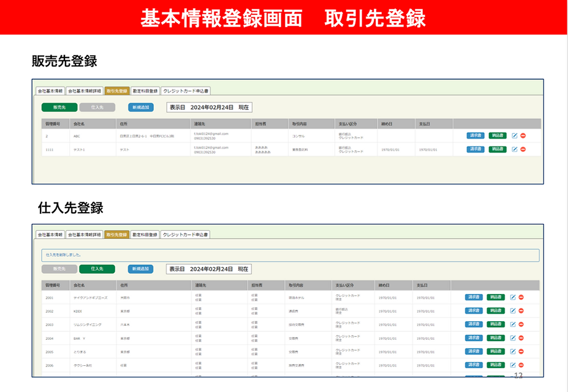Image resolution: width=568 pixels, height=392 pixels.
Task: Click 請求書 button for テスト1 row
Action: 475,149
